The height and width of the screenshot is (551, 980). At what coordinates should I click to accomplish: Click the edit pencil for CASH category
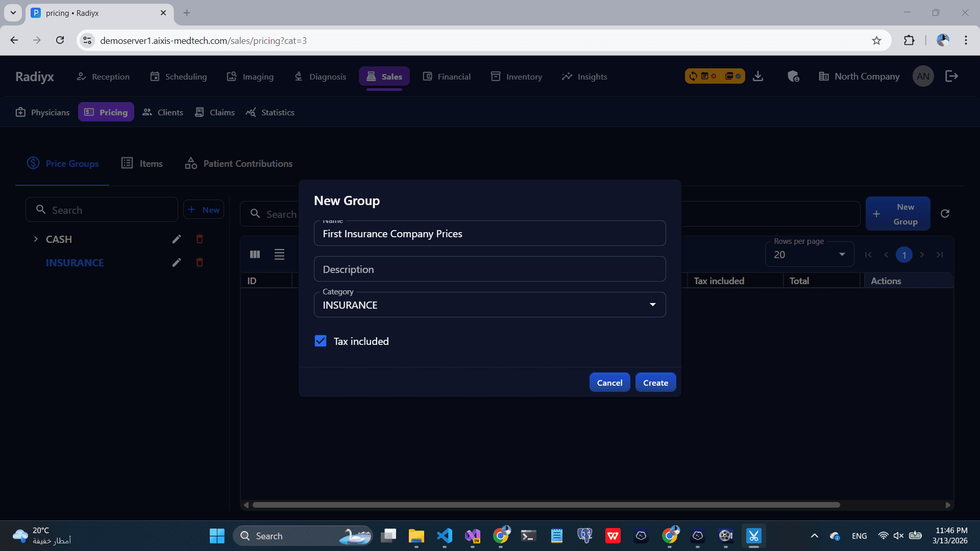point(177,239)
